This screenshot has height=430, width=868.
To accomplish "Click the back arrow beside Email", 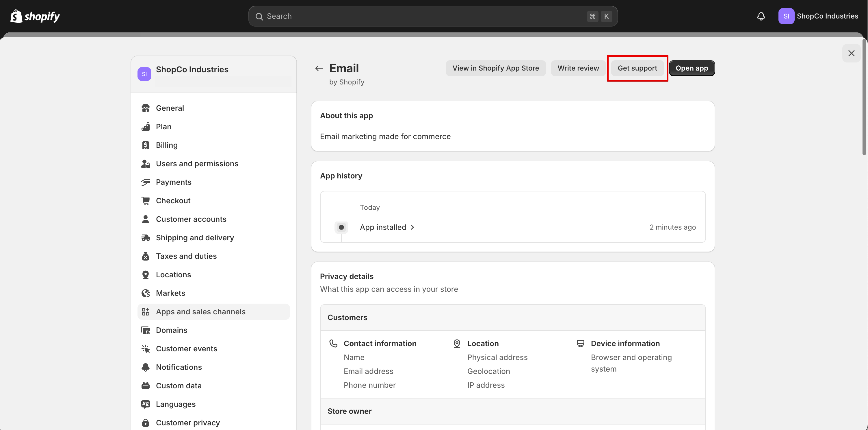I will 319,69.
